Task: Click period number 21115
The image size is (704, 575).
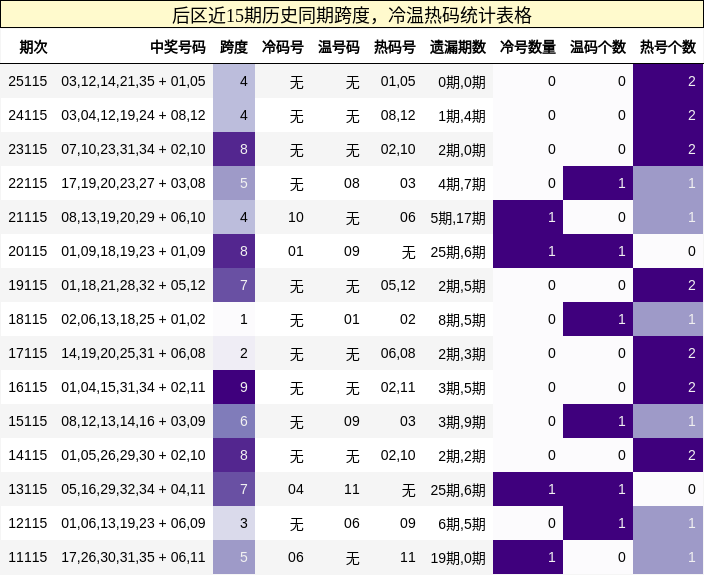Action: [x=28, y=217]
